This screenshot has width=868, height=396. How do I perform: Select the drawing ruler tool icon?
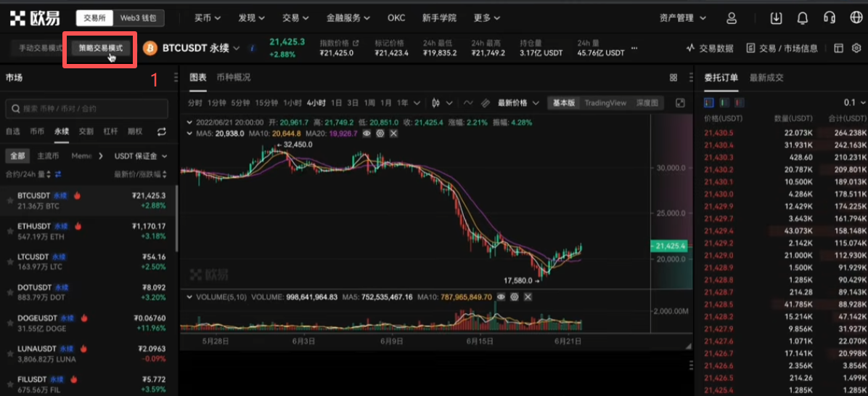point(486,103)
